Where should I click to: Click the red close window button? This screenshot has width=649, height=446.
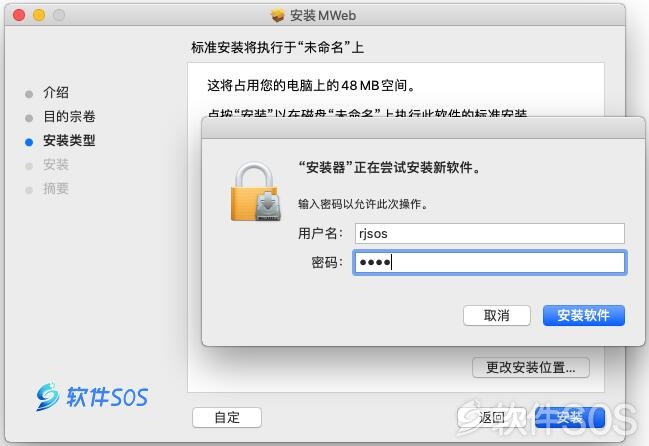(19, 15)
